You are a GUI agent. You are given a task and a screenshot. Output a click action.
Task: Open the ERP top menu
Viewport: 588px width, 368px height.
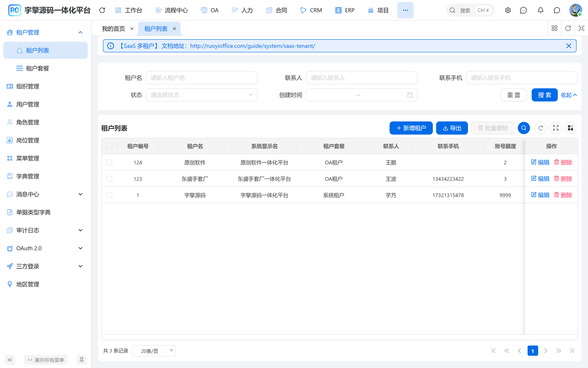point(345,10)
